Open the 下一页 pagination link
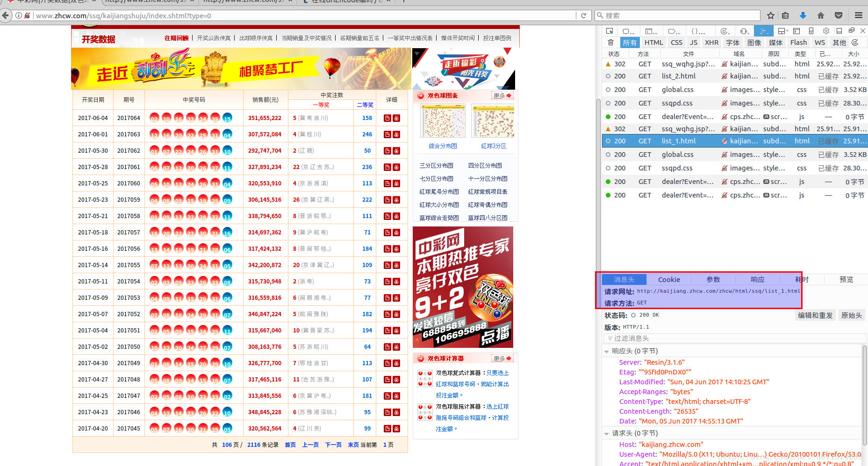The image size is (868, 466). pos(333,445)
